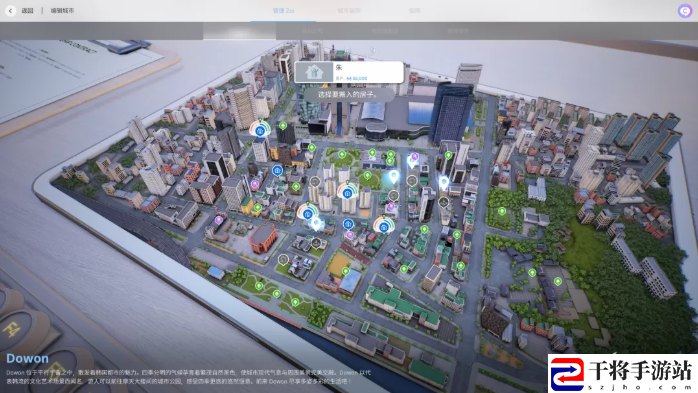Pick the green marker on the yellow sports court

click(345, 271)
